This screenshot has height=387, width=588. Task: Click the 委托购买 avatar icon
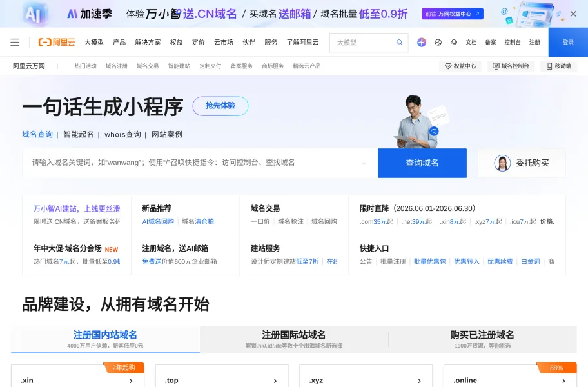[x=502, y=163]
